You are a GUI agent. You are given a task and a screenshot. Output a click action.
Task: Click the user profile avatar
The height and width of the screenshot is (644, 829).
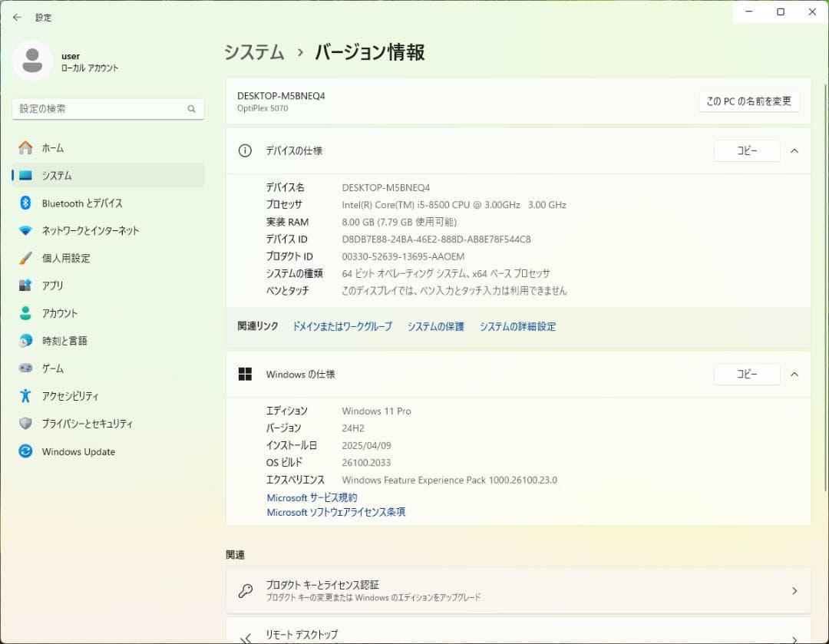click(32, 61)
